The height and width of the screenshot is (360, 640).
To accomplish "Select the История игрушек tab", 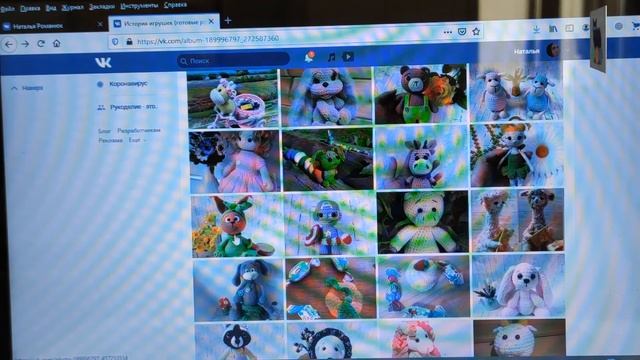I will tap(164, 23).
